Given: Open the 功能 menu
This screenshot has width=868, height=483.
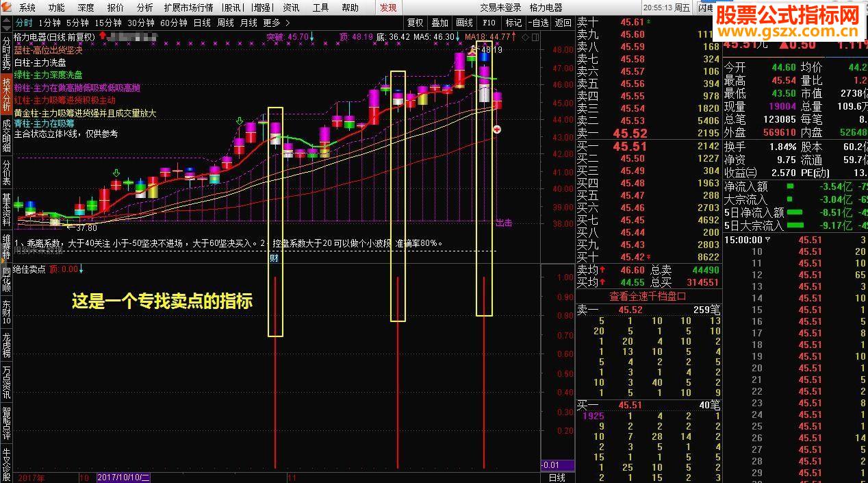Looking at the screenshot, I should coord(57,8).
